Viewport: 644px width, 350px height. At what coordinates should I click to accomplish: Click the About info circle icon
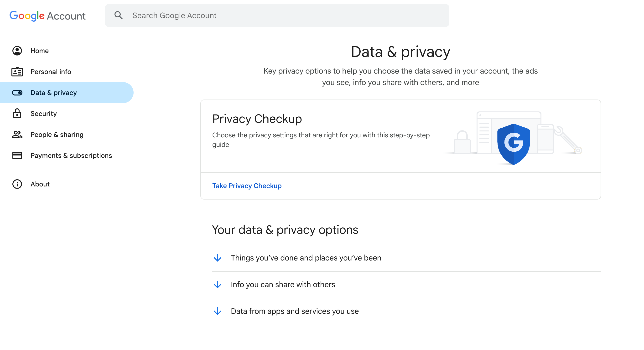(17, 184)
